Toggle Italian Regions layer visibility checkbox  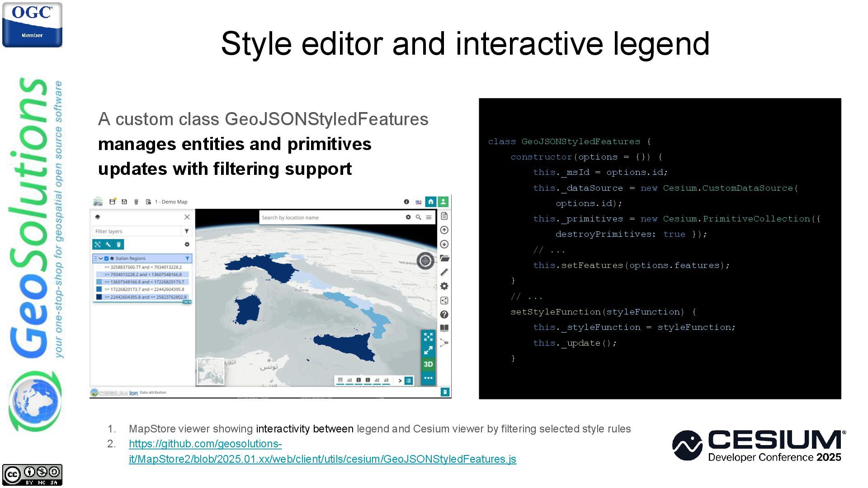pos(107,258)
